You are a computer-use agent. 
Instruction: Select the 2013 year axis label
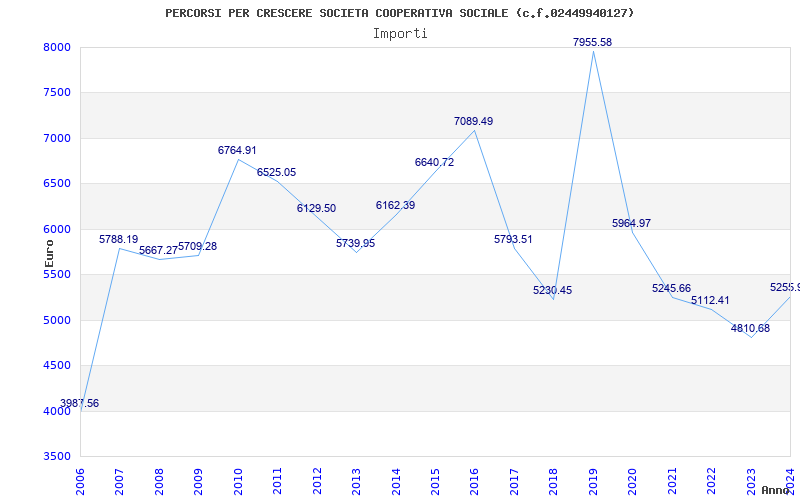(x=356, y=482)
